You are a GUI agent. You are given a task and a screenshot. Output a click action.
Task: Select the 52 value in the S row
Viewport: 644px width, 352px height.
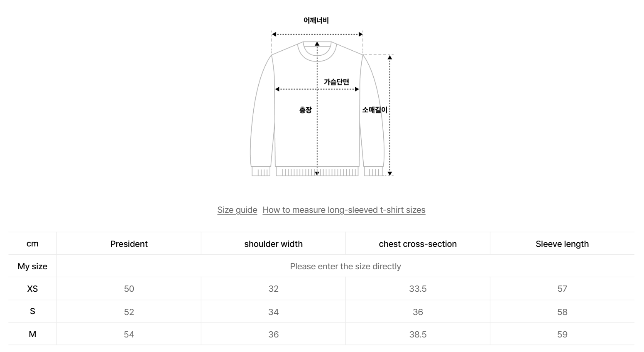tap(129, 312)
